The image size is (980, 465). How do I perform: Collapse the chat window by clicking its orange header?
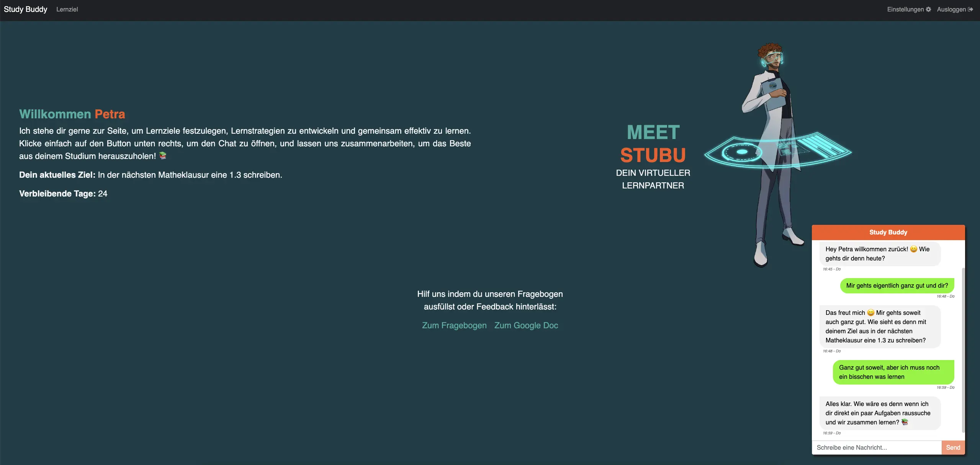point(888,232)
